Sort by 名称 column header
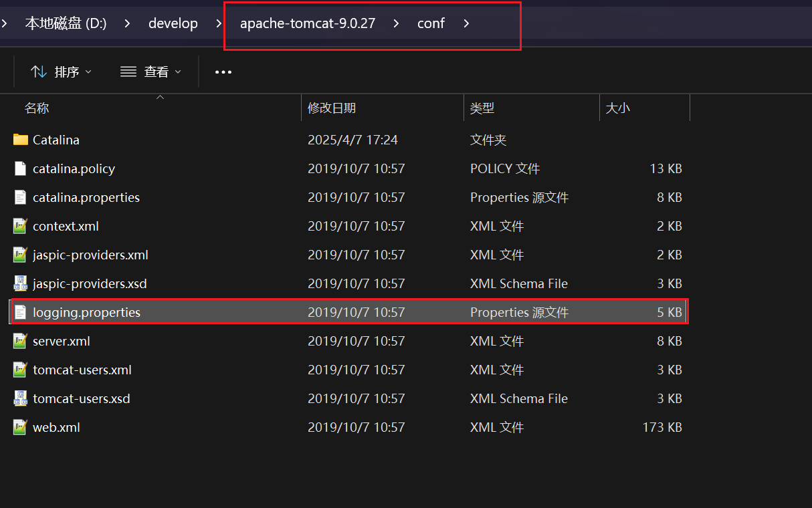The image size is (812, 508). pyautogui.click(x=37, y=108)
